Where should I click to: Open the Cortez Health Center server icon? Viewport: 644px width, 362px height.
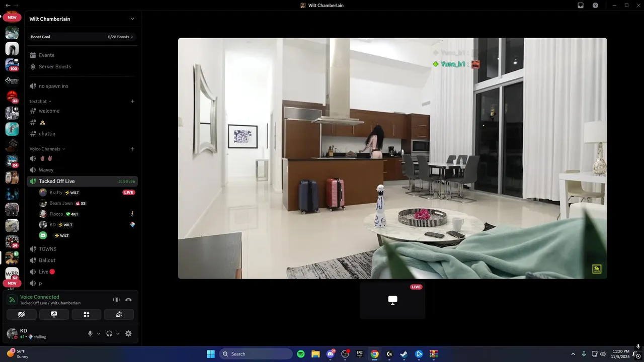pos(12,80)
